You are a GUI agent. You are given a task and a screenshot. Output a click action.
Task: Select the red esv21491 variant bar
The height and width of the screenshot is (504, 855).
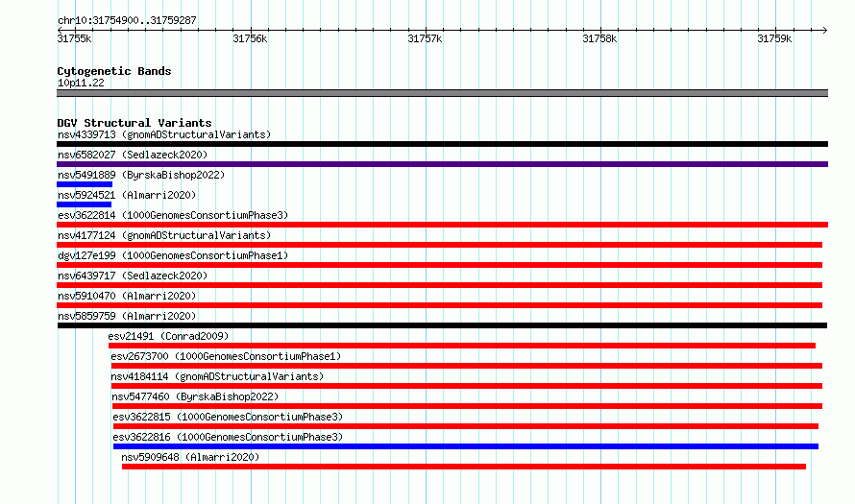point(462,346)
